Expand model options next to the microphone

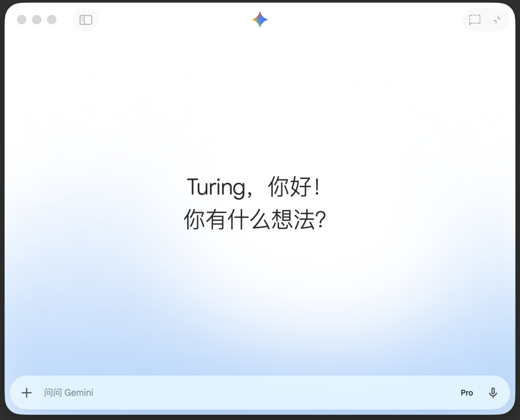(x=467, y=393)
